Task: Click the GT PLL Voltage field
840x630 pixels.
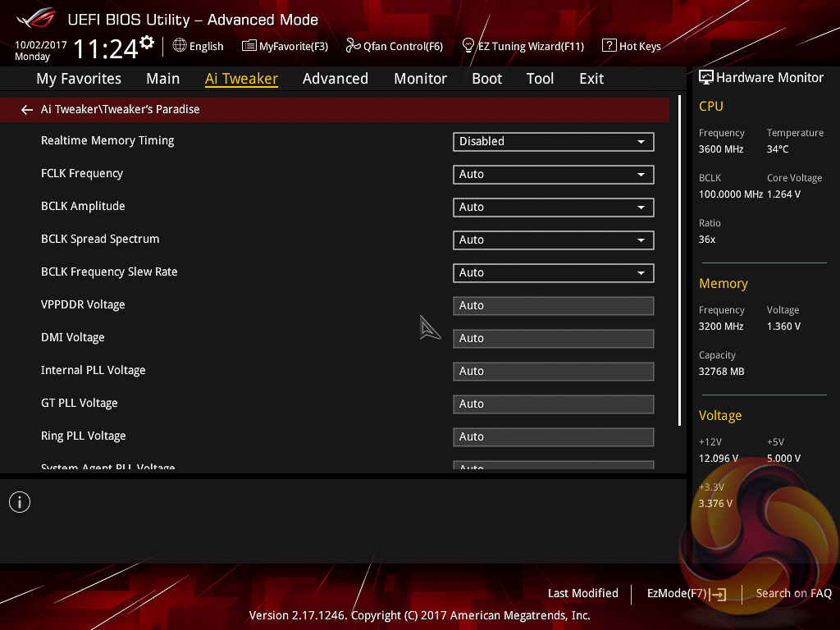Action: 554,404
